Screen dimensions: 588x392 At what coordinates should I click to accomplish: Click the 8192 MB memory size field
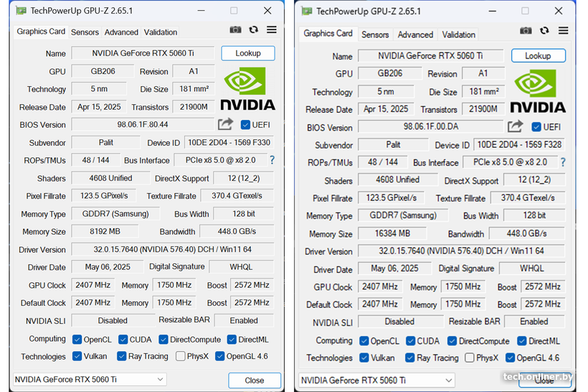tap(105, 231)
